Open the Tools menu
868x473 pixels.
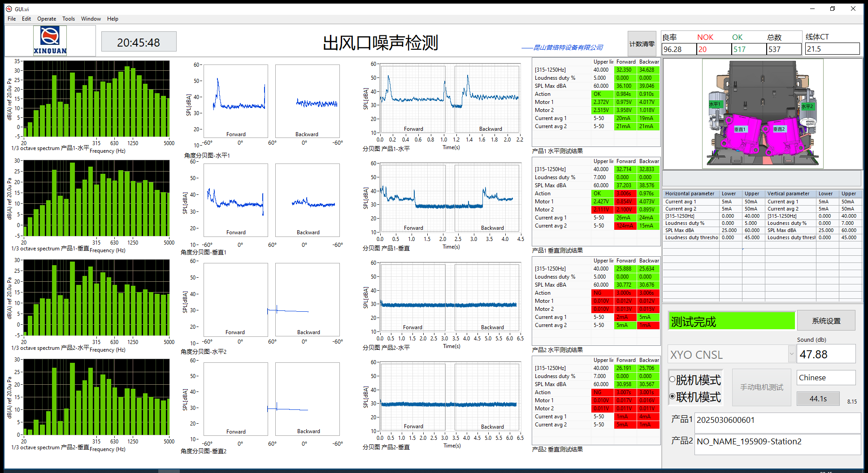tap(69, 19)
